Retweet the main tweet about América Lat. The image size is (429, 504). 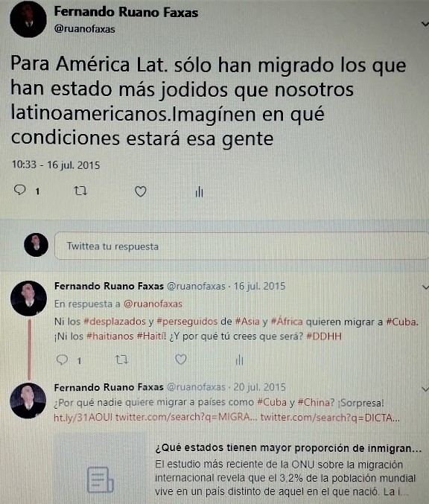tap(80, 191)
